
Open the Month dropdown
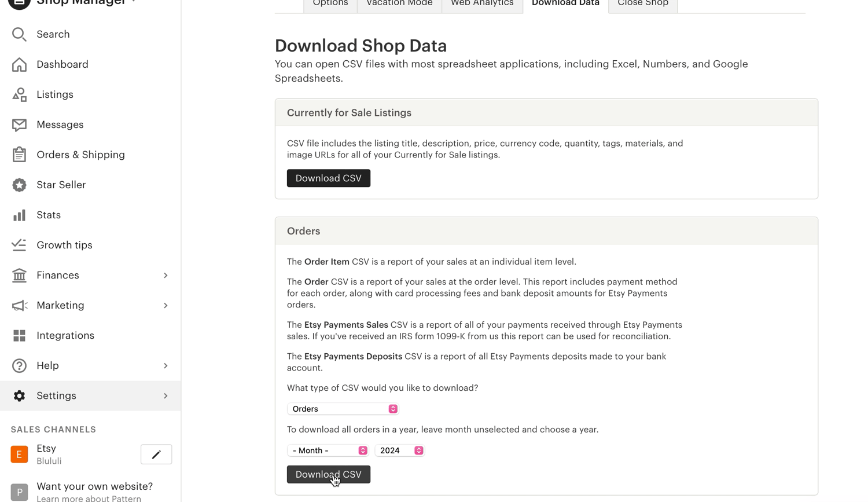328,450
